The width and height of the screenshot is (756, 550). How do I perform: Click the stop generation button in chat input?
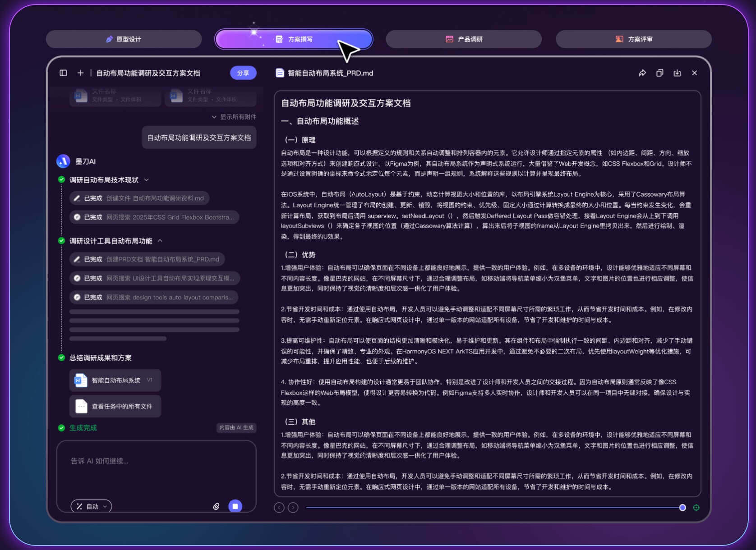tap(235, 506)
